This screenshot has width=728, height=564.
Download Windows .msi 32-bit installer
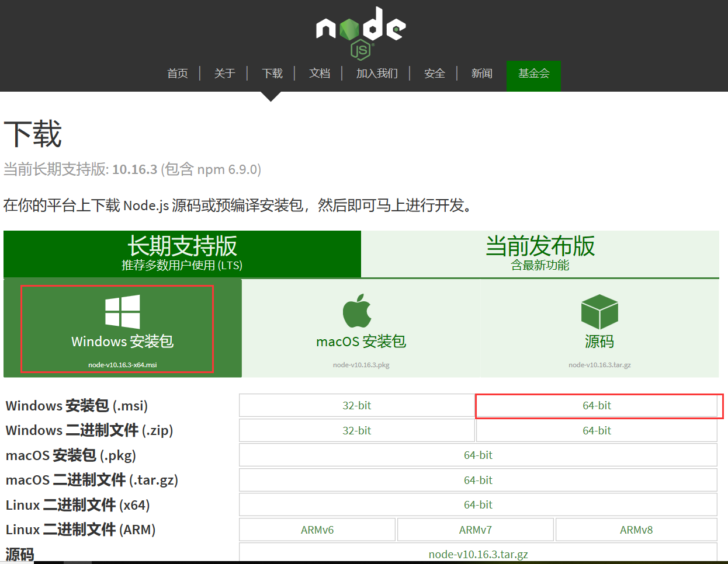click(357, 405)
